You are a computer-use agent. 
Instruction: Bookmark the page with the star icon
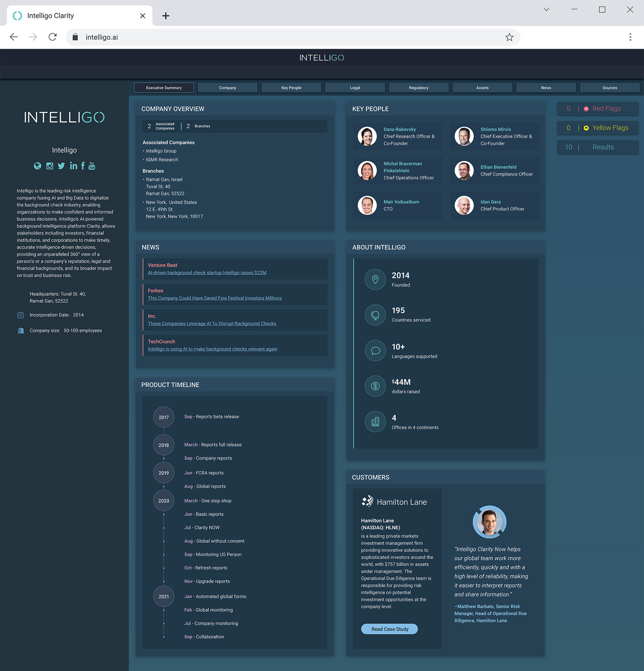(509, 37)
